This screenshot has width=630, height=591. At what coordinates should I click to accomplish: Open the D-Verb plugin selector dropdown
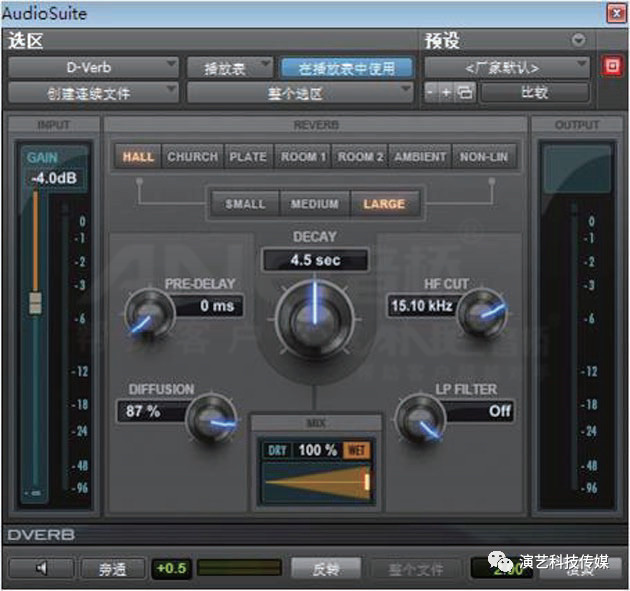(x=93, y=68)
